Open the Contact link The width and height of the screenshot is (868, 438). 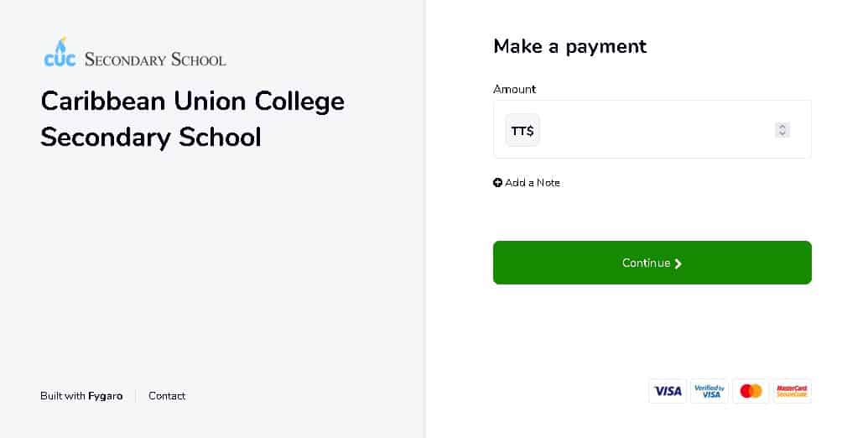click(x=167, y=396)
